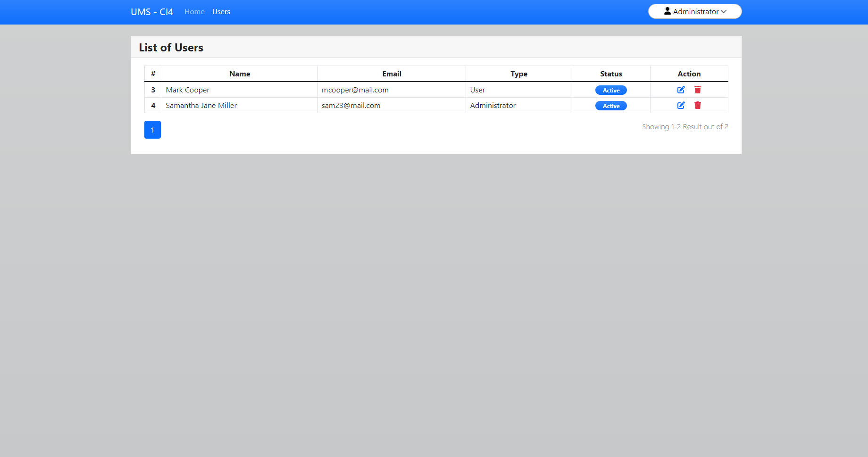
Task: Select the Type column header
Action: tap(519, 74)
